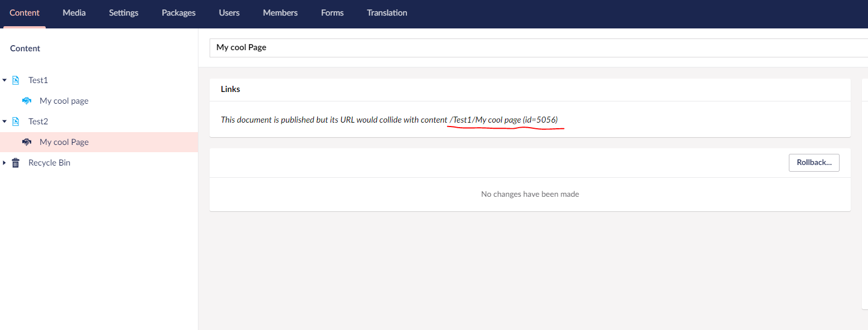Image resolution: width=868 pixels, height=330 pixels.
Task: Switch to the Translation section
Action: click(x=387, y=13)
